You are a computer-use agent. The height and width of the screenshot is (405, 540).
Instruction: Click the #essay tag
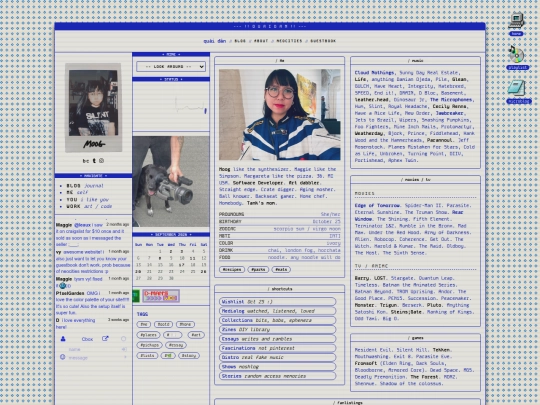176,345
